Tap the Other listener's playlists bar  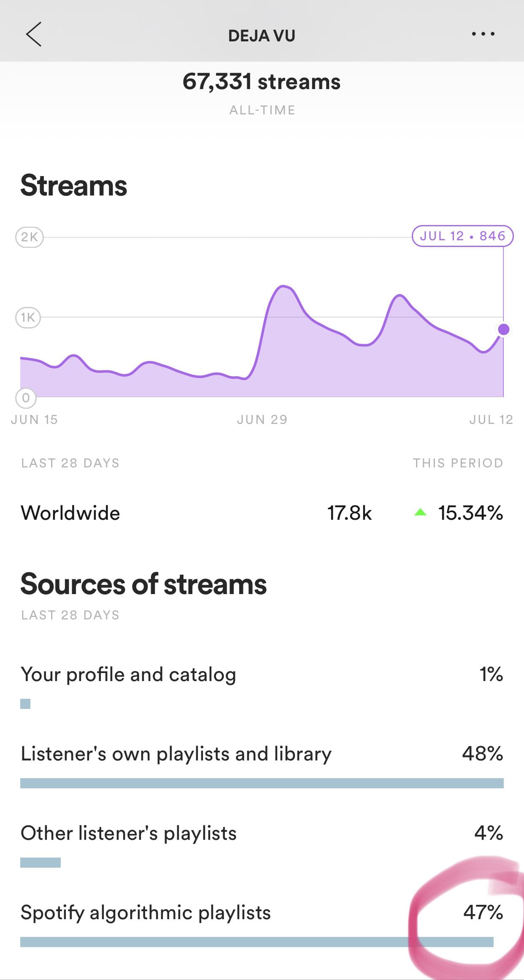click(x=41, y=863)
